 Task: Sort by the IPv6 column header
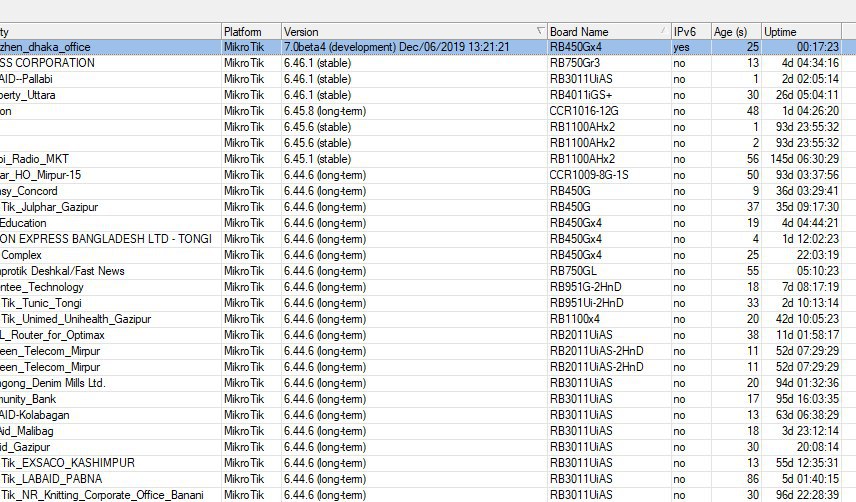(691, 32)
